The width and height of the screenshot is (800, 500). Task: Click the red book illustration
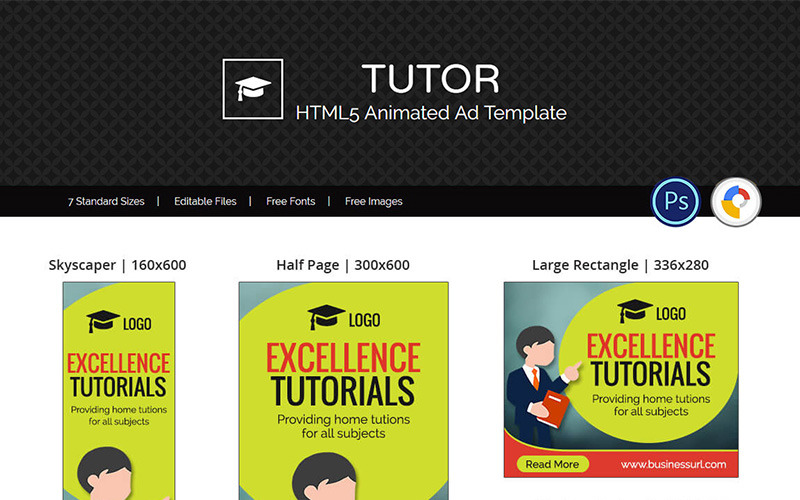(x=555, y=409)
